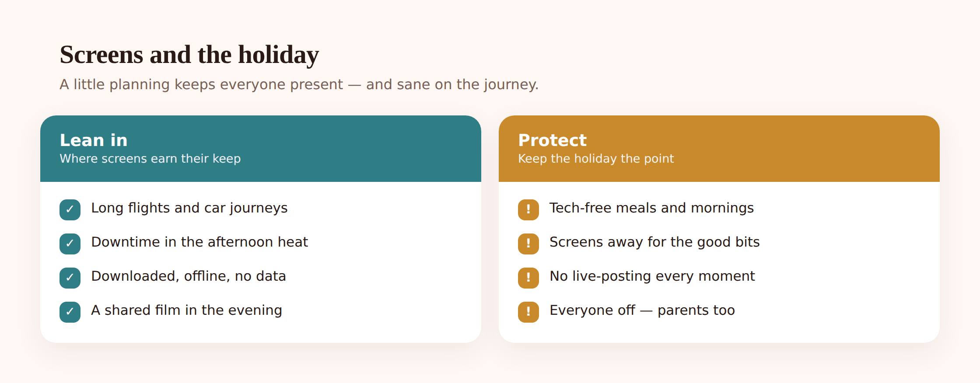Viewport: 980px width, 383px height.
Task: Click exclamation icon beside Screens away for the good bits
Action: coord(528,244)
